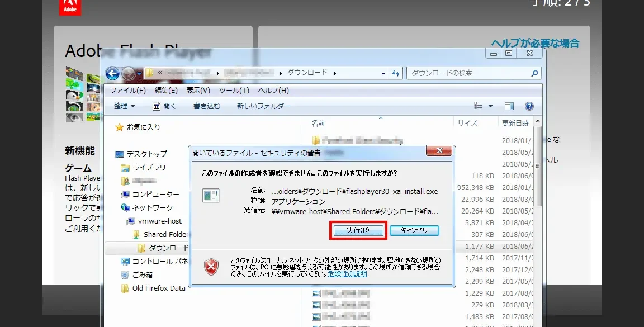This screenshot has width=644, height=327.
Task: Click the refresh icon beside address bar
Action: [396, 74]
